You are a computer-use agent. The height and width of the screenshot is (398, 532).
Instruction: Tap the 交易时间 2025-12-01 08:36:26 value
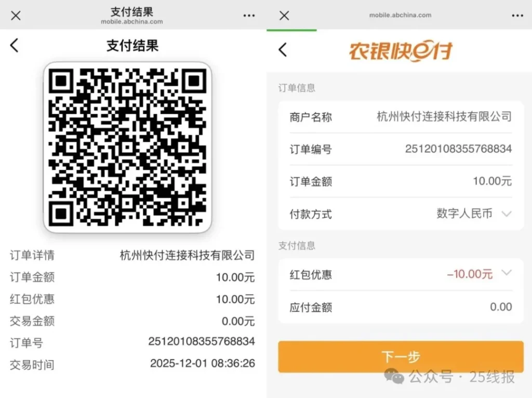click(x=203, y=363)
